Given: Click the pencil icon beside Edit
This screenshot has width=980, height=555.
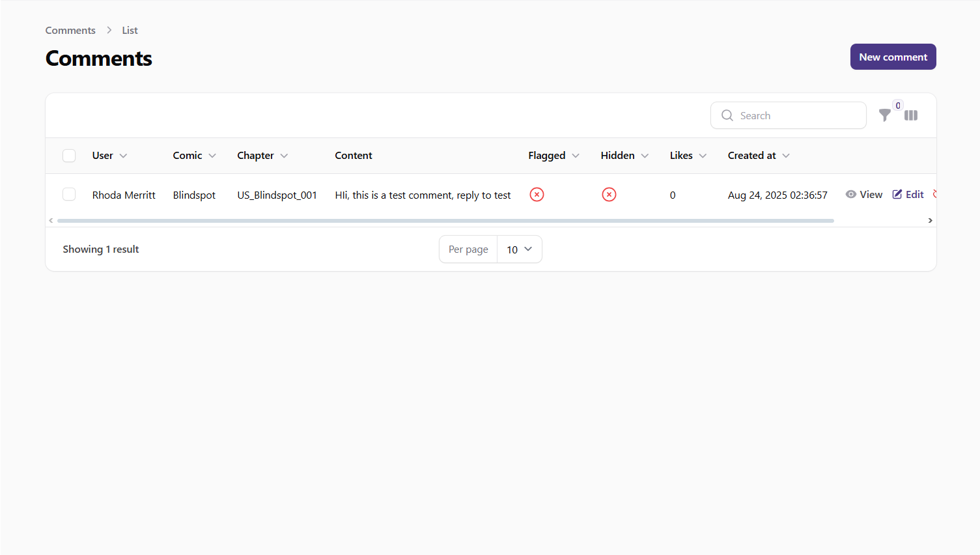Looking at the screenshot, I should pos(898,194).
